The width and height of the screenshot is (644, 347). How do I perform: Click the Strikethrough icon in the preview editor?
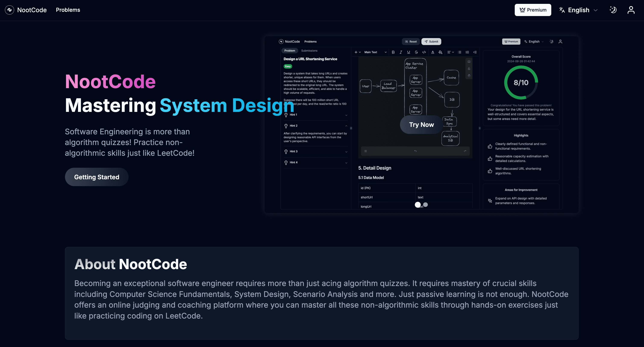coord(416,52)
